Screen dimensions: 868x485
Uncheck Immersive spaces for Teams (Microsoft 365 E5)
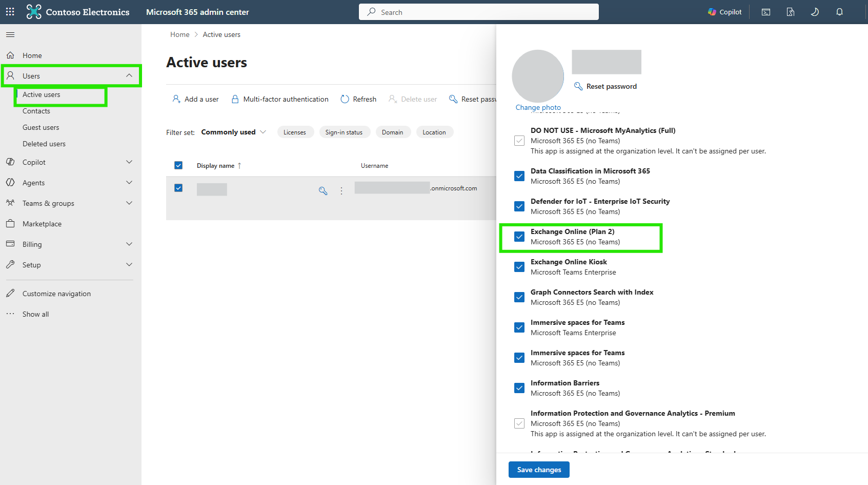pyautogui.click(x=519, y=358)
